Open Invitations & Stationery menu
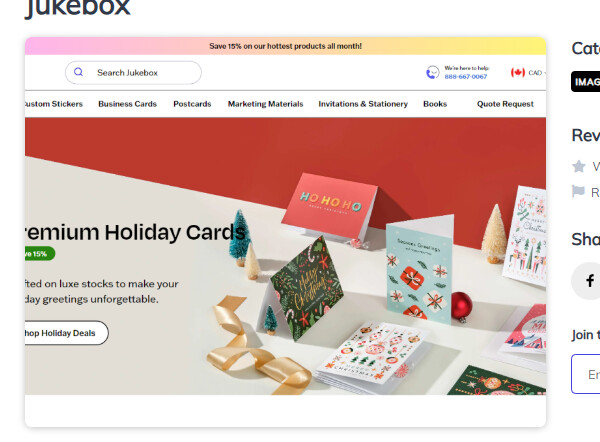The image size is (600, 442). click(x=363, y=104)
